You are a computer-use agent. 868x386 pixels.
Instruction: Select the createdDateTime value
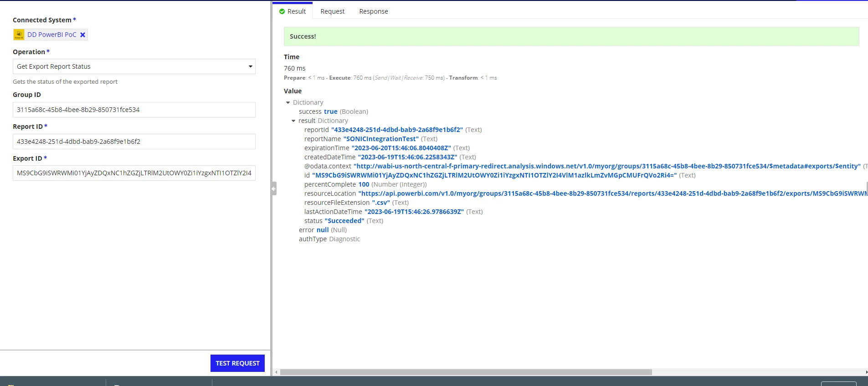pos(407,157)
